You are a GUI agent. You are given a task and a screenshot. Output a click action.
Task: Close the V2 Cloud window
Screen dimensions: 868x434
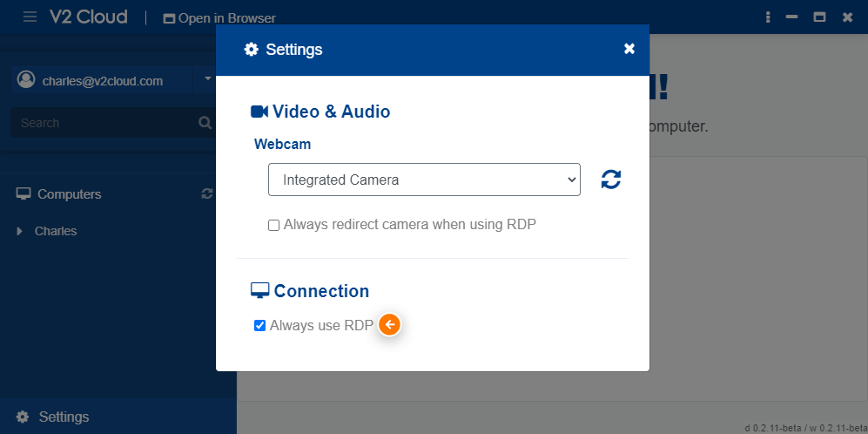tap(847, 17)
